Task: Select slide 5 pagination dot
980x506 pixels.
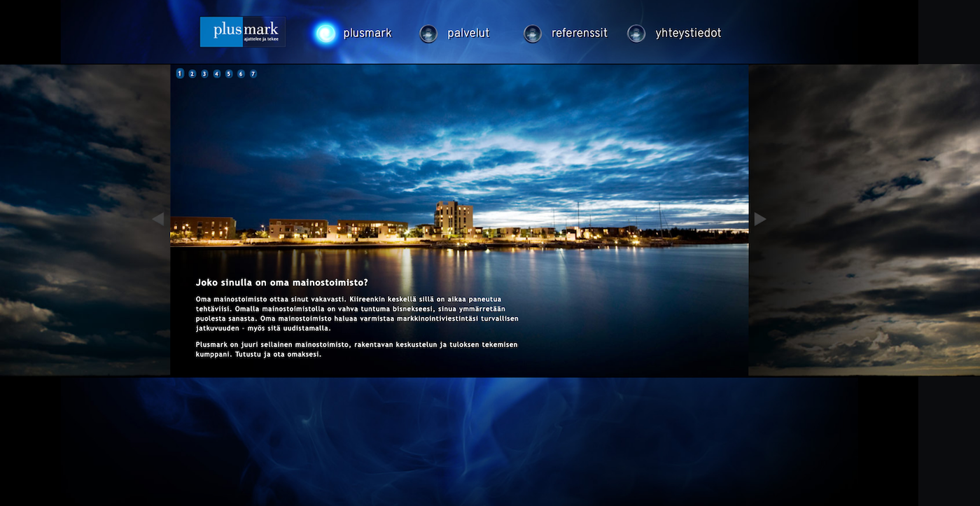Action: pyautogui.click(x=229, y=73)
